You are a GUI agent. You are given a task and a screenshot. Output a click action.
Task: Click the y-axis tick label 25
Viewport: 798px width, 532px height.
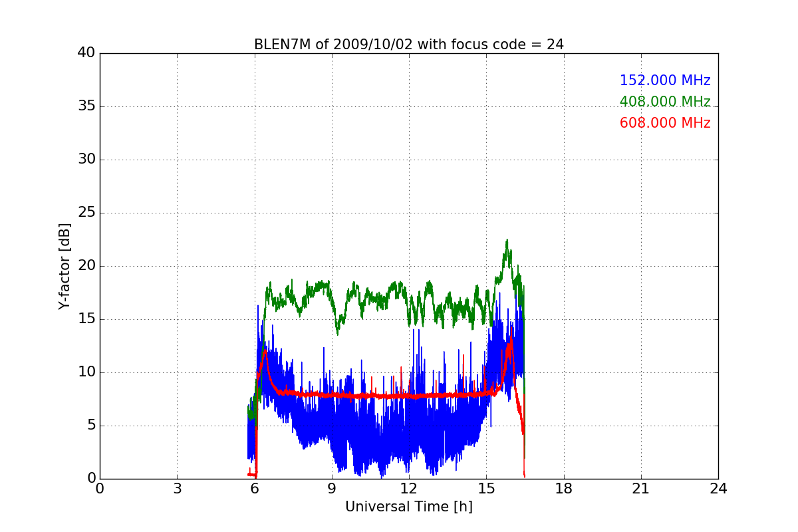pos(86,213)
